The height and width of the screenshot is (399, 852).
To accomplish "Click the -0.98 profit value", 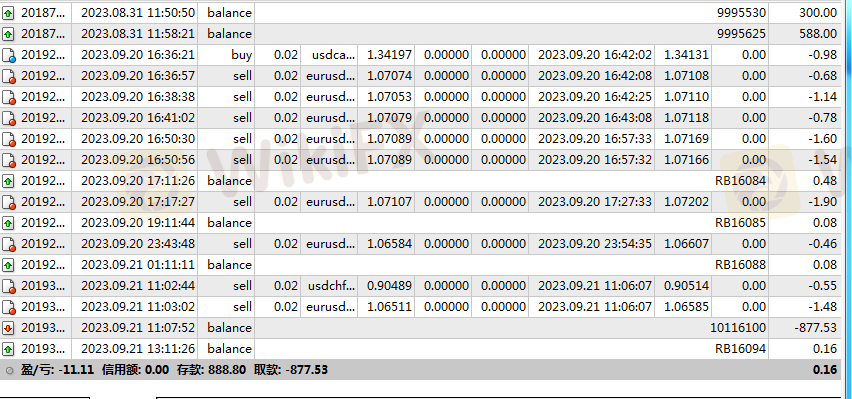I will pos(822,55).
